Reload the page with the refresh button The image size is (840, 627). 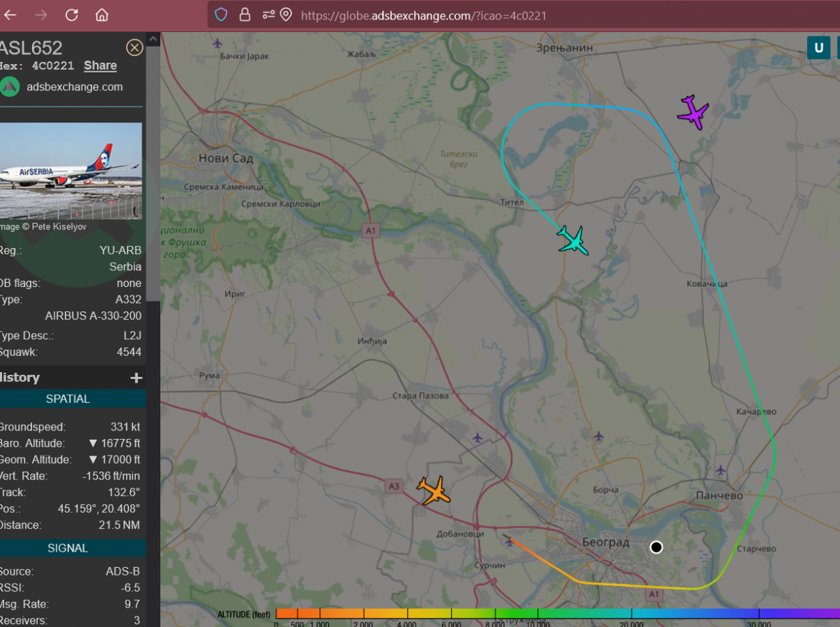71,15
